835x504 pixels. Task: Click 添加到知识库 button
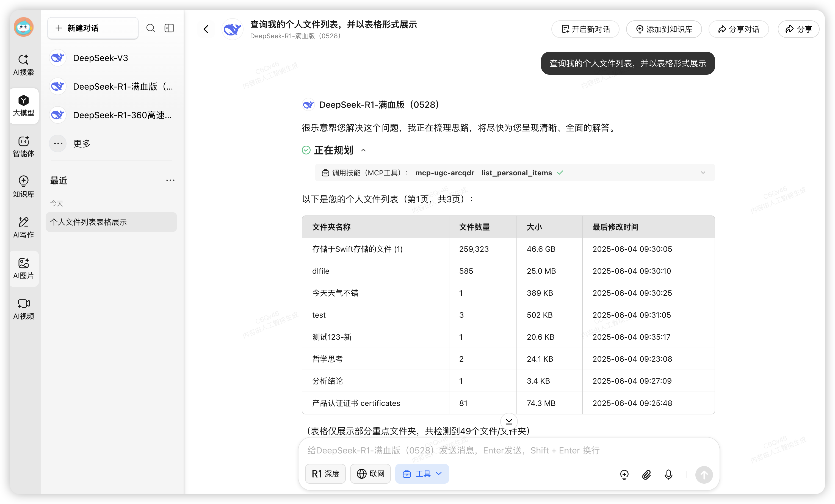pos(664,29)
